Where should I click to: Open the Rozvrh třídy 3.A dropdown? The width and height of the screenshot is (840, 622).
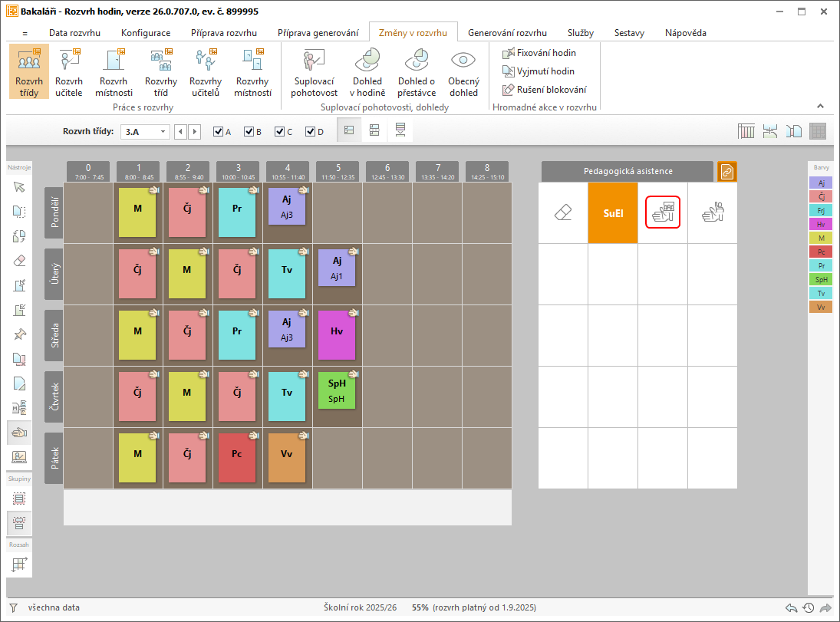(x=145, y=132)
